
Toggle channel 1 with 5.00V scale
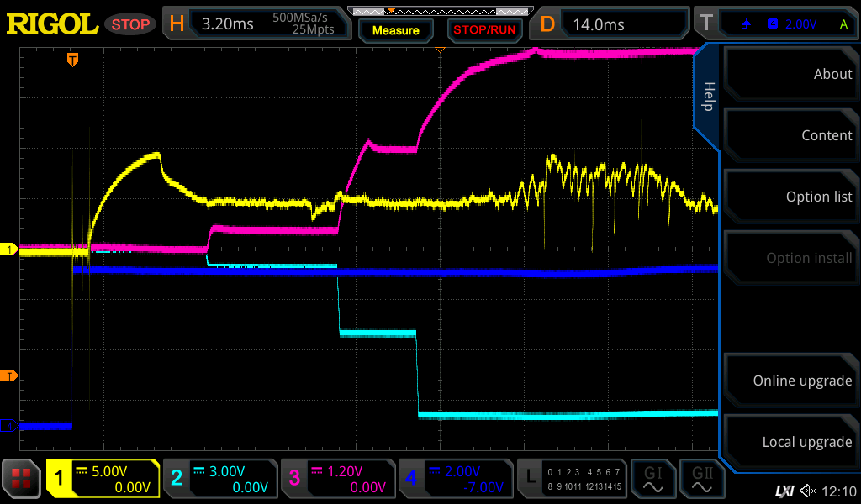tap(103, 479)
